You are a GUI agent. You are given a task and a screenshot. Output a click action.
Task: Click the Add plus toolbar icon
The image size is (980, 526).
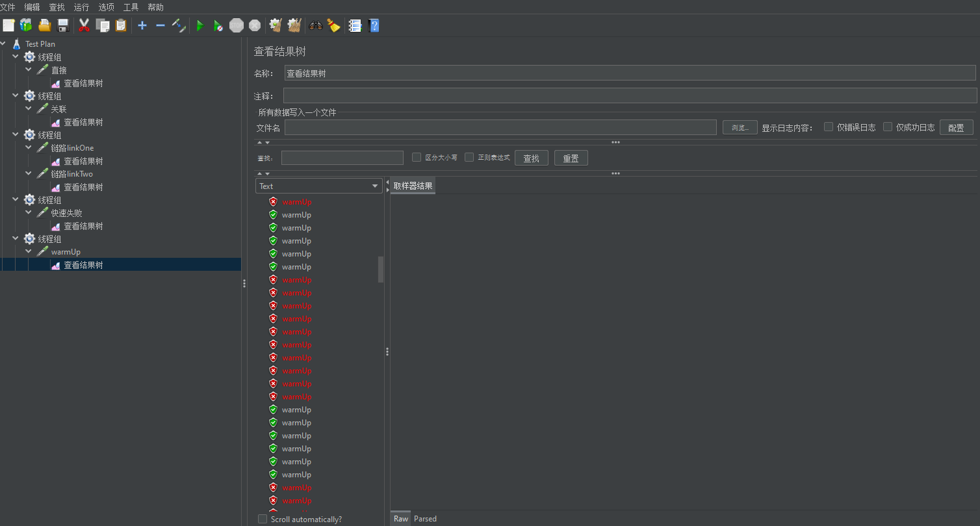[142, 25]
